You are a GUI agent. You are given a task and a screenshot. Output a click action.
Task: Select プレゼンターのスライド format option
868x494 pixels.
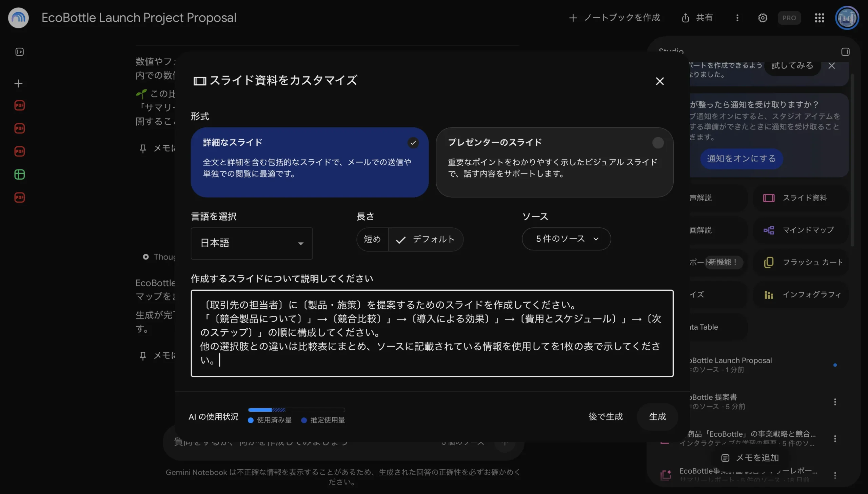tap(554, 162)
